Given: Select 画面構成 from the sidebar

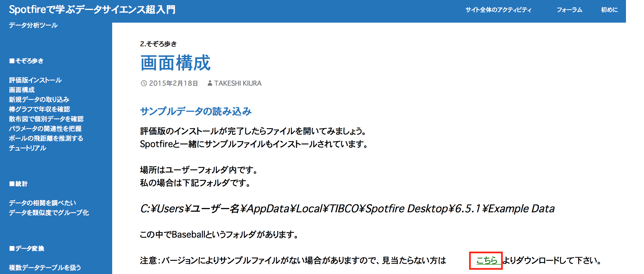Looking at the screenshot, I should point(22,90).
